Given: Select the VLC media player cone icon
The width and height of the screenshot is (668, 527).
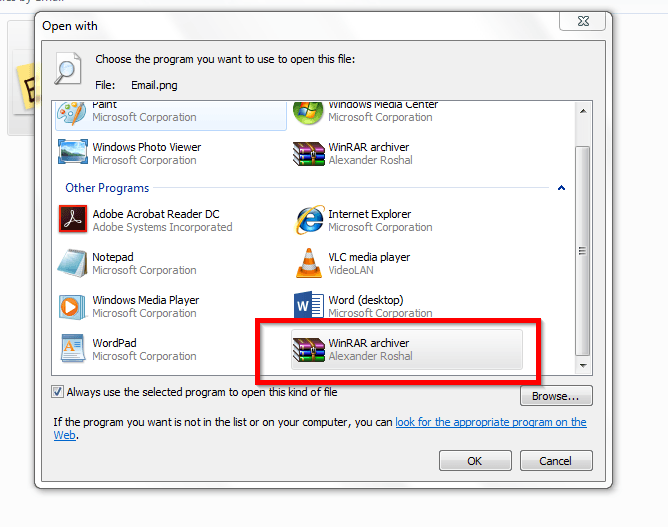Looking at the screenshot, I should 309,263.
